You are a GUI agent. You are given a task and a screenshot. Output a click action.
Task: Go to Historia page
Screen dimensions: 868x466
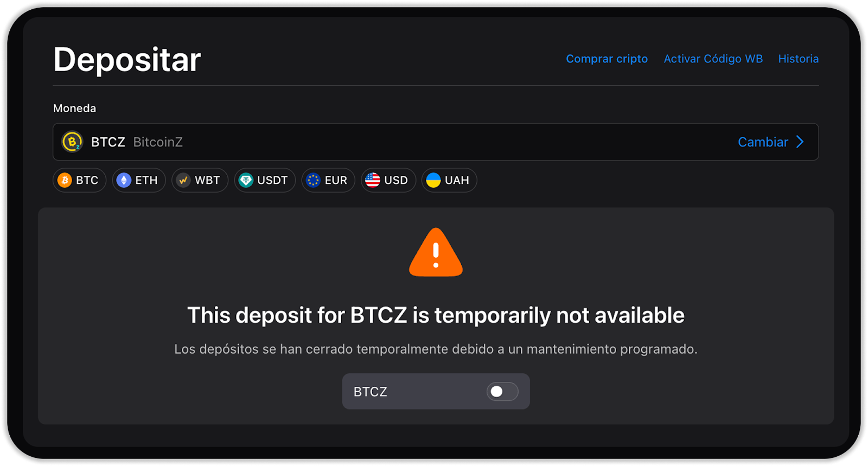tap(799, 59)
